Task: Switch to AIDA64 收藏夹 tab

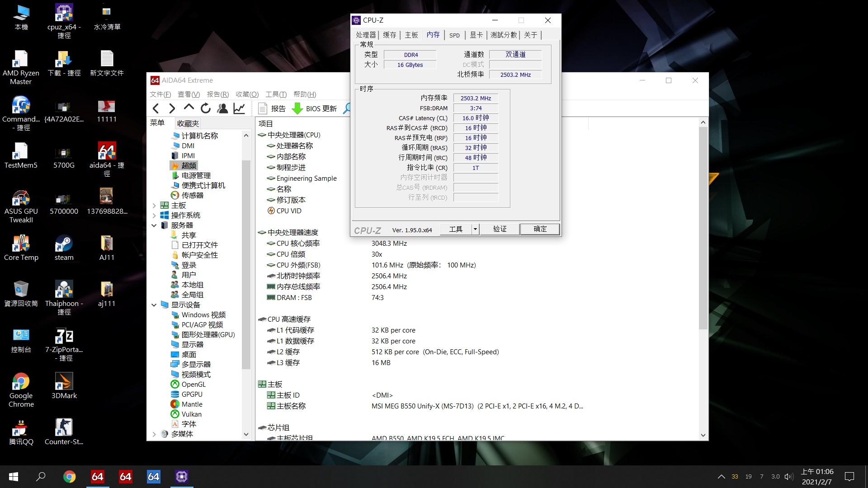Action: (x=188, y=123)
